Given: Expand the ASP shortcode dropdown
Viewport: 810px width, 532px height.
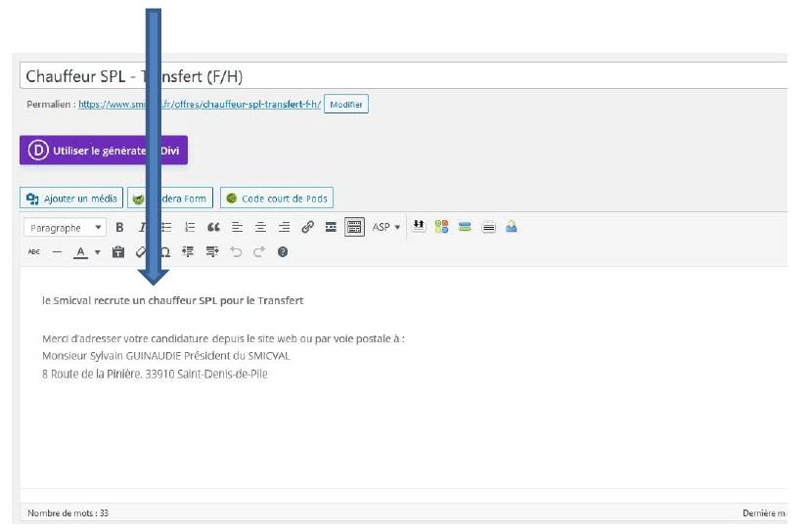Looking at the screenshot, I should coord(386,227).
